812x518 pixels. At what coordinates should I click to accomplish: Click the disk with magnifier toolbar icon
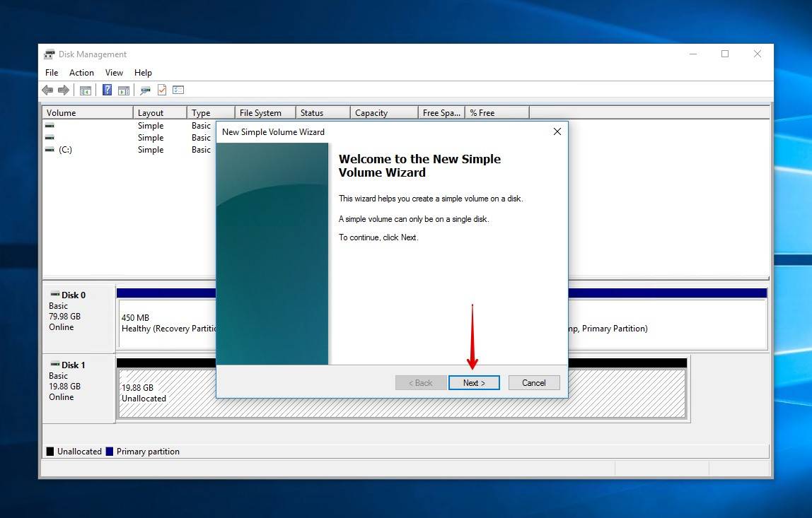pyautogui.click(x=146, y=90)
